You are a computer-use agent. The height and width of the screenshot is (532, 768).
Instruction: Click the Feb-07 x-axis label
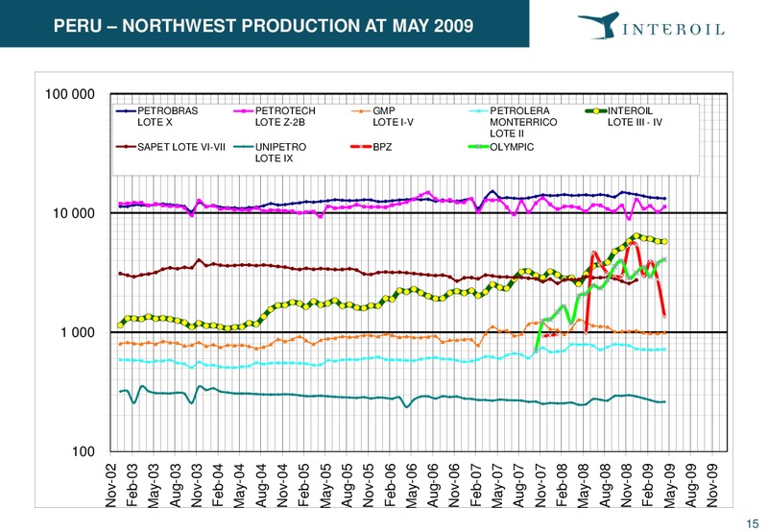(477, 486)
